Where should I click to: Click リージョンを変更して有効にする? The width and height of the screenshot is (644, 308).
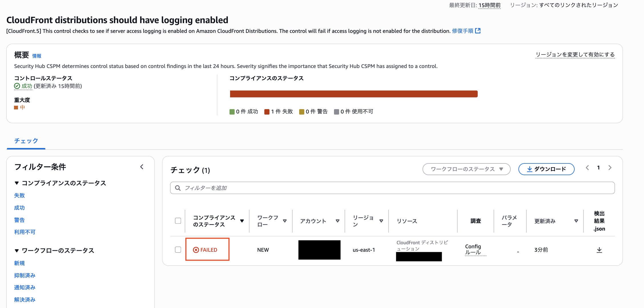tap(575, 55)
